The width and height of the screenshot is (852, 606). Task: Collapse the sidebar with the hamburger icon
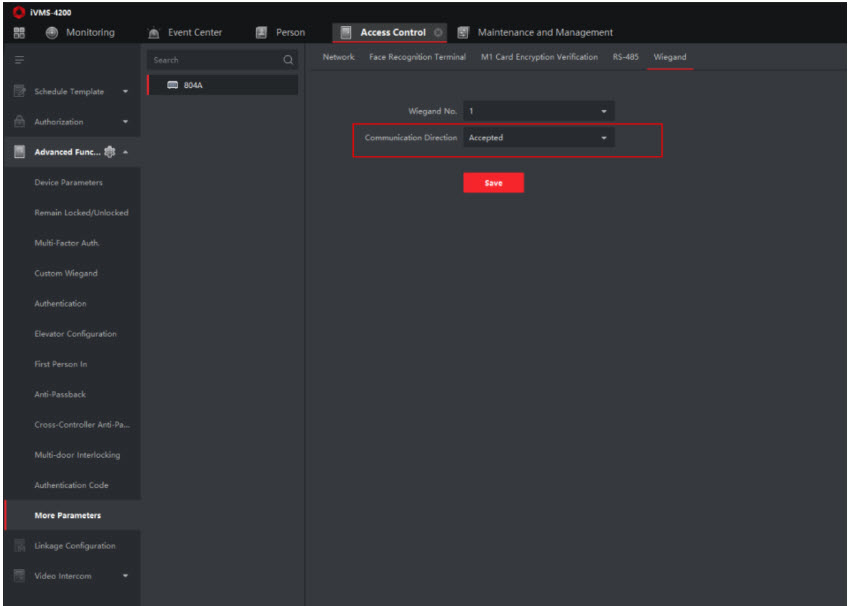coord(18,61)
